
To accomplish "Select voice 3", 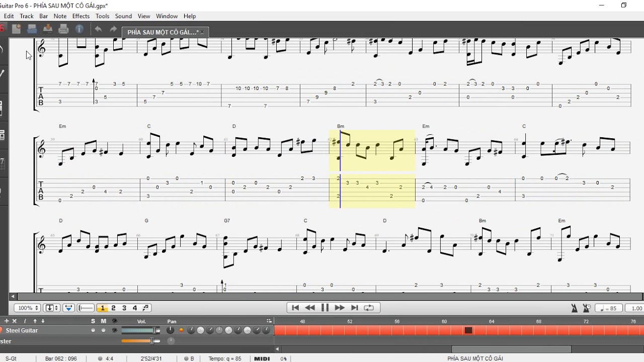I will [124, 308].
